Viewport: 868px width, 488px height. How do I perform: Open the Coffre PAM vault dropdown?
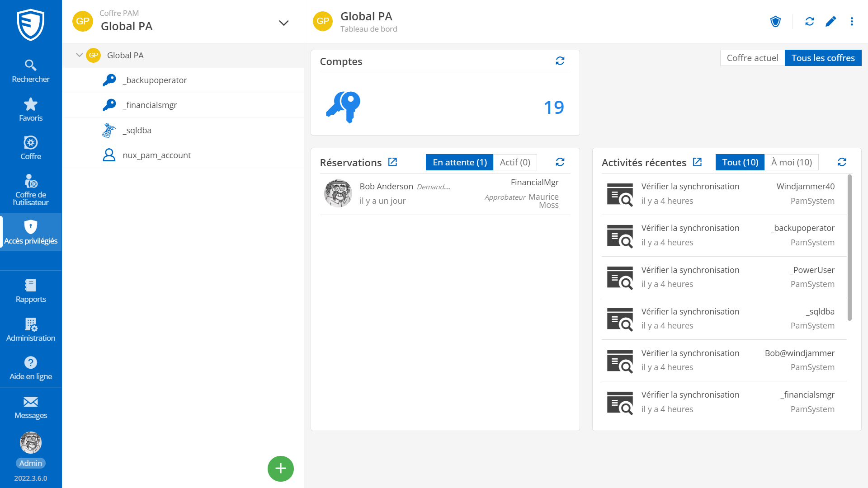click(283, 23)
